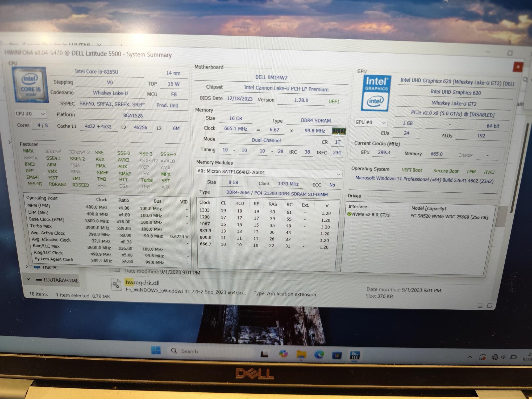Click the Model [Capacity] column header
532x399 pixels.
429,209
